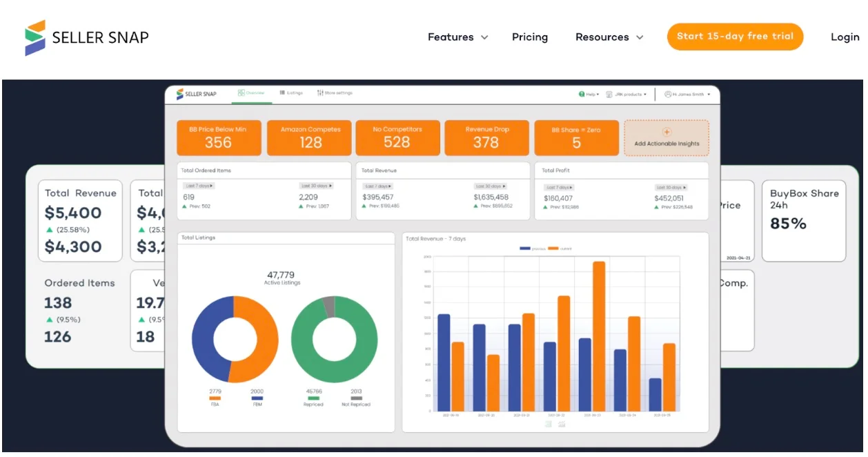The height and width of the screenshot is (457, 868).
Task: Expand Last 30 days under Total Profit
Action: tap(672, 187)
